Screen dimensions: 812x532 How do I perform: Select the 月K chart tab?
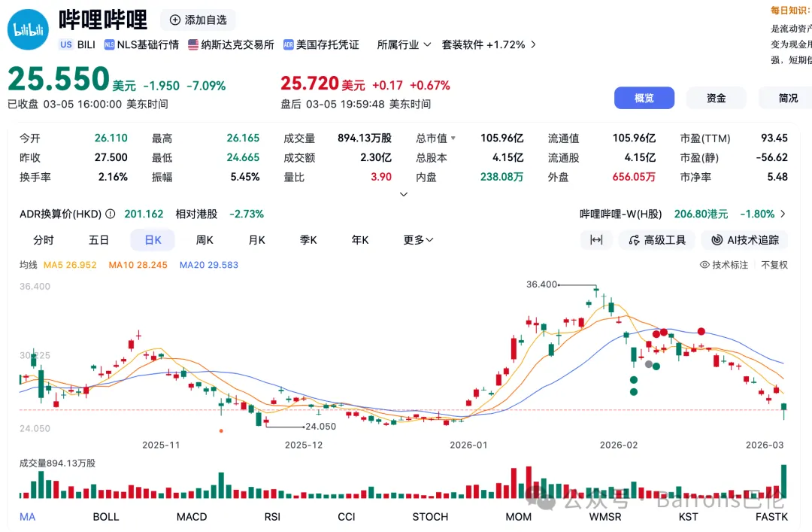(x=257, y=240)
